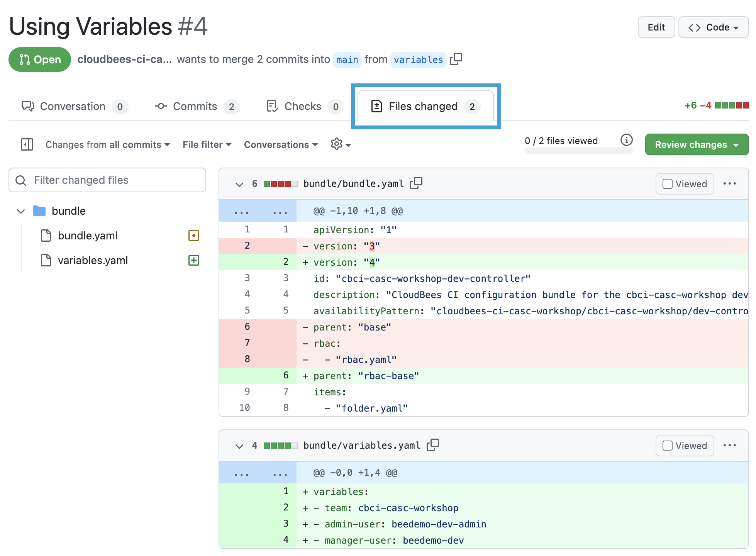This screenshot has height=556, width=756.
Task: Open the kebab menu on bundle.yaml diff header
Action: point(730,183)
